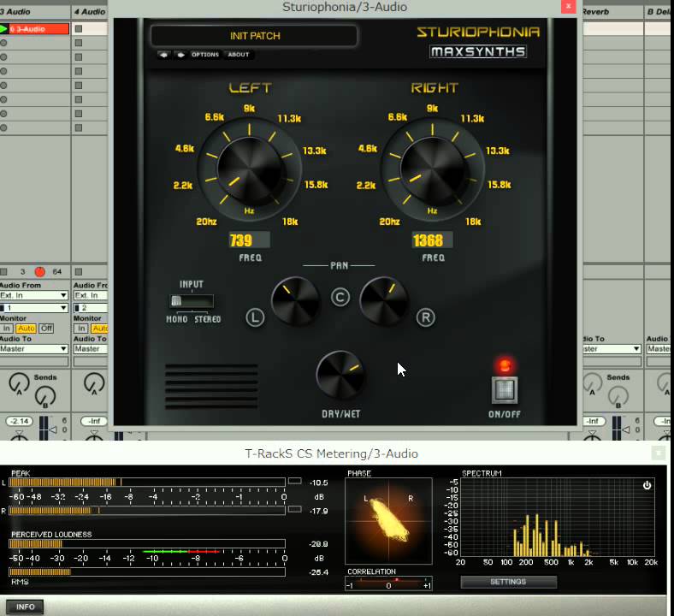This screenshot has height=616, width=674.
Task: Click the RIGHT frequency knob
Action: pyautogui.click(x=433, y=169)
